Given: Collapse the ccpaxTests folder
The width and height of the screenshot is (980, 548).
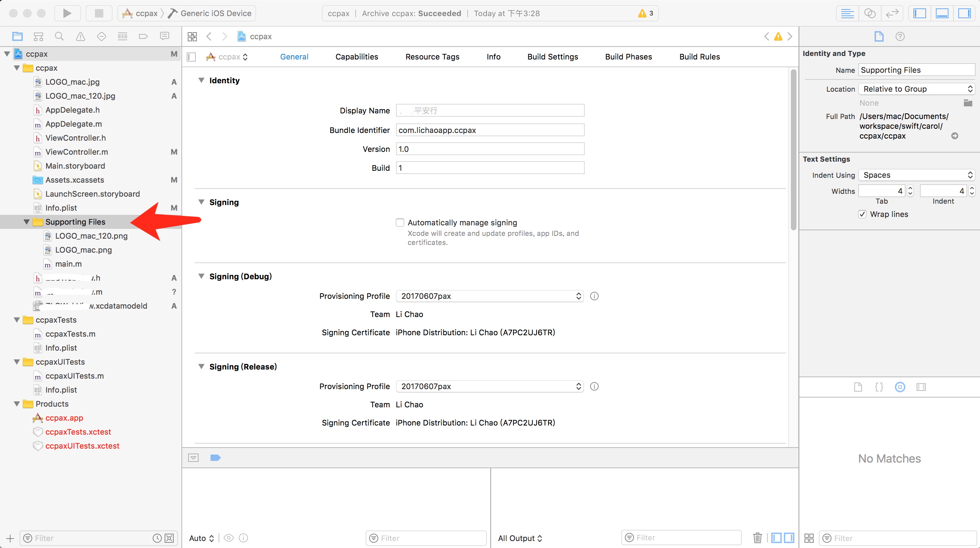Looking at the screenshot, I should (x=17, y=320).
